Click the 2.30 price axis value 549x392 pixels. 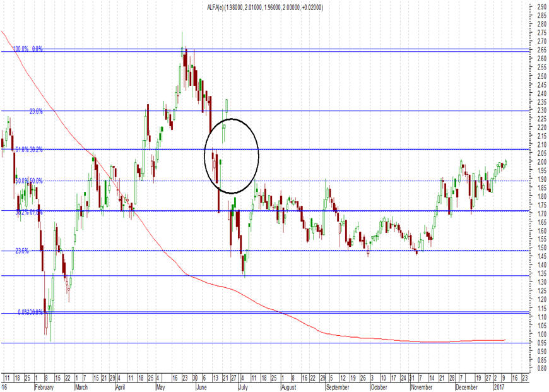point(541,110)
